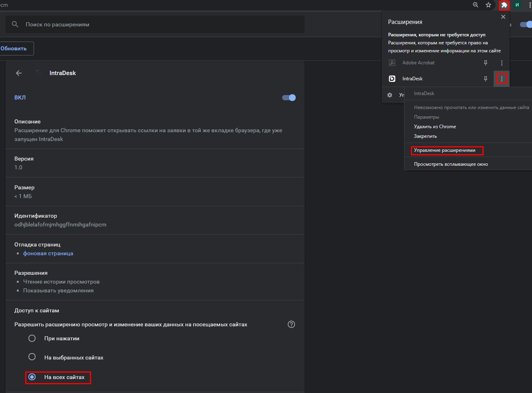This screenshot has height=393, width=532.
Task: Choose 'Закрепить' from context menu
Action: [x=425, y=136]
